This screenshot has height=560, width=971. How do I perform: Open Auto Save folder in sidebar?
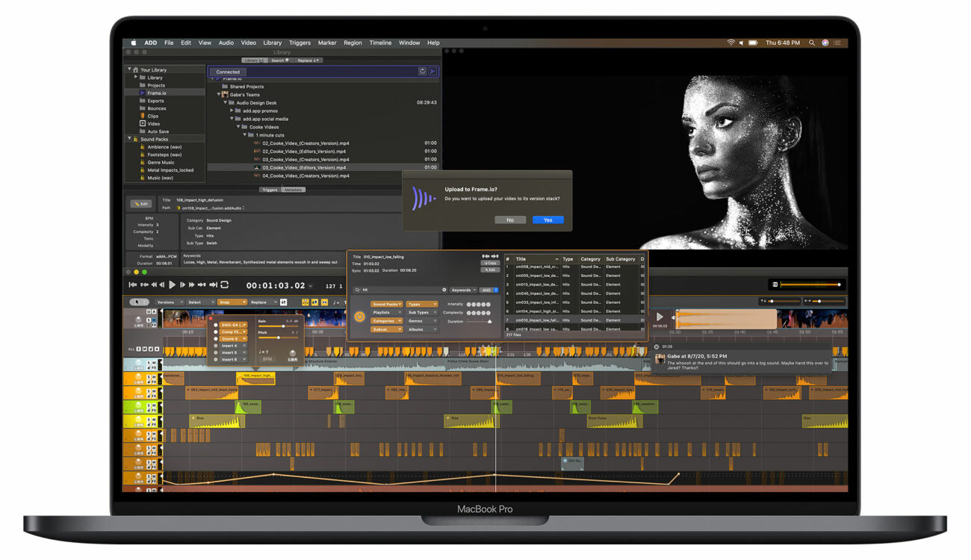click(x=158, y=131)
